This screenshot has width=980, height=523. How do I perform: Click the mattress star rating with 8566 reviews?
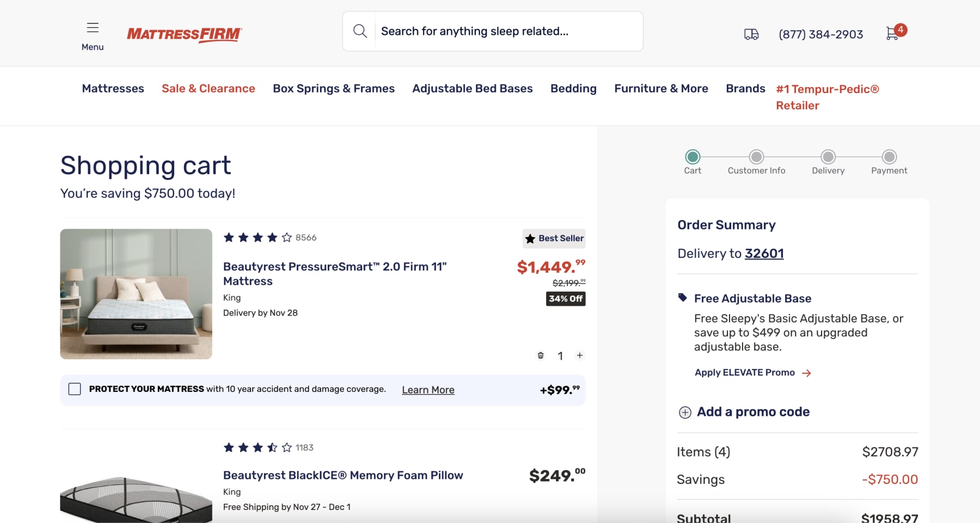(257, 237)
